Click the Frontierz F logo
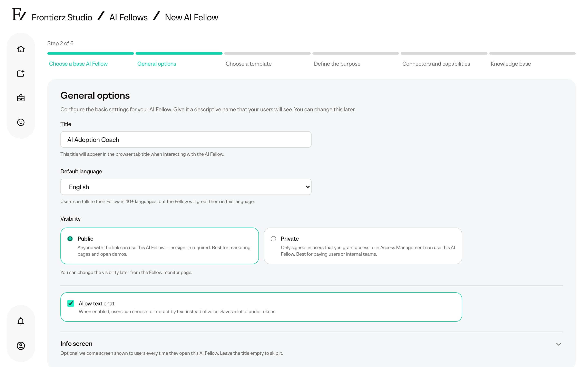This screenshot has height=367, width=588. point(19,14)
